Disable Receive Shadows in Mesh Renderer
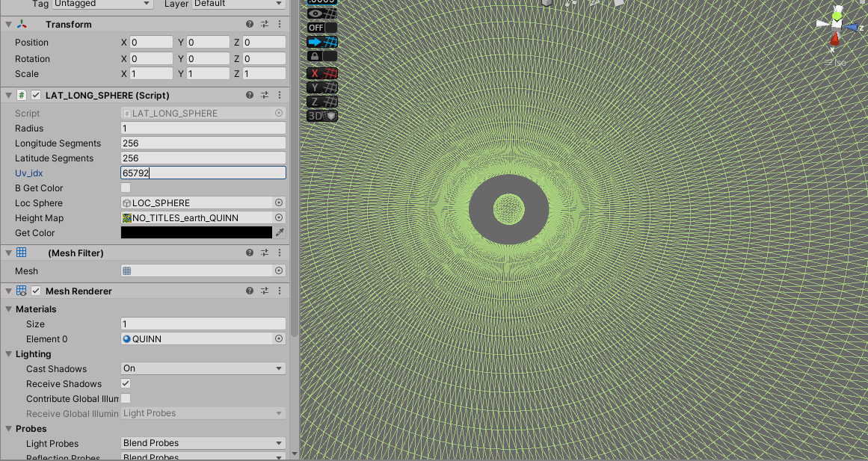The width and height of the screenshot is (868, 461). tap(125, 383)
